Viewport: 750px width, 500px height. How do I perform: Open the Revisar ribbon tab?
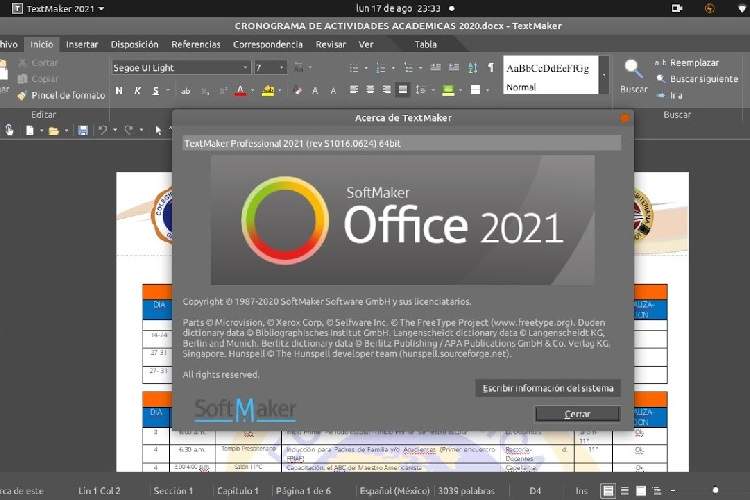[331, 44]
